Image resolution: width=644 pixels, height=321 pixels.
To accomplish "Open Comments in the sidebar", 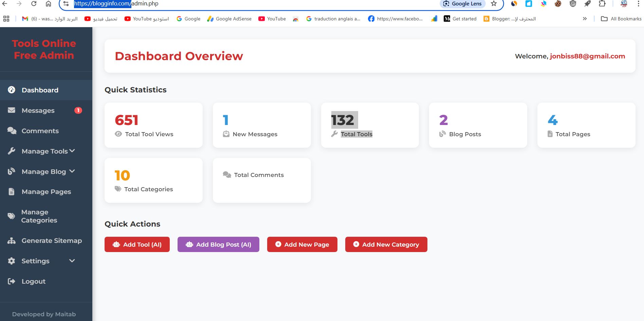I will [x=46, y=131].
